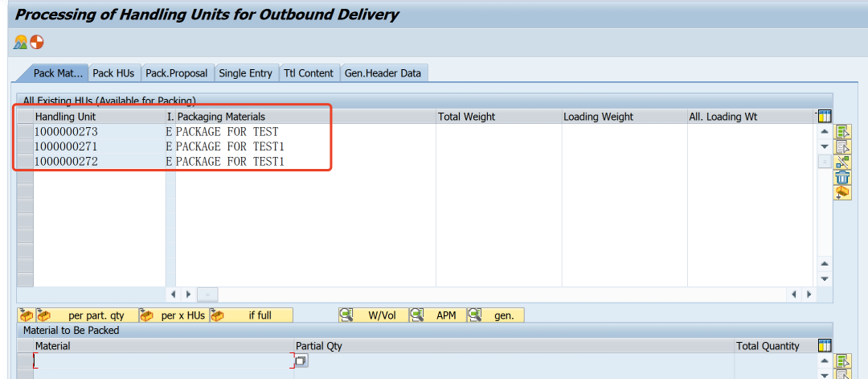Click the Total Quantity column header
The image size is (868, 379).
click(x=776, y=346)
